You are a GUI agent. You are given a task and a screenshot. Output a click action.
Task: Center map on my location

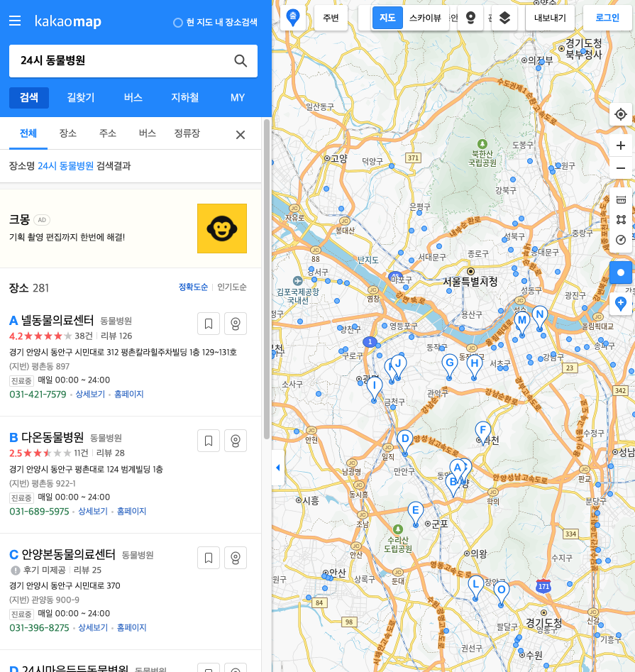click(x=621, y=114)
